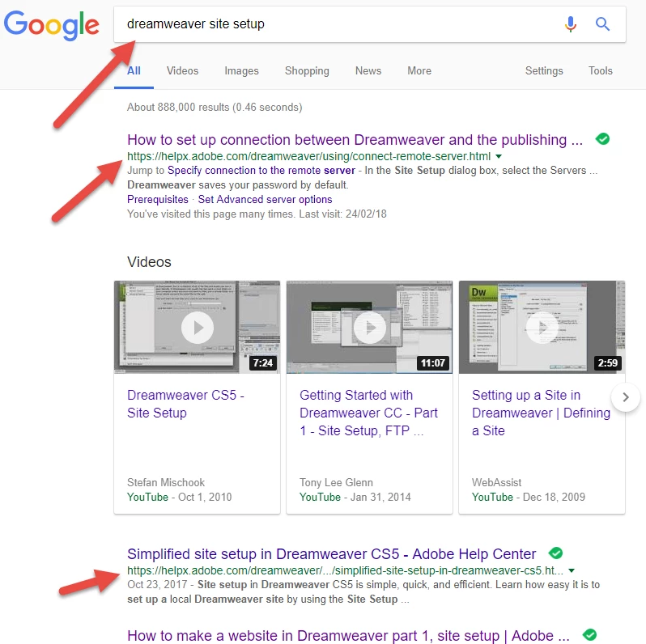
Task: Open 'Simplified site setup in Dreamweaver CS5' result
Action: (x=331, y=554)
